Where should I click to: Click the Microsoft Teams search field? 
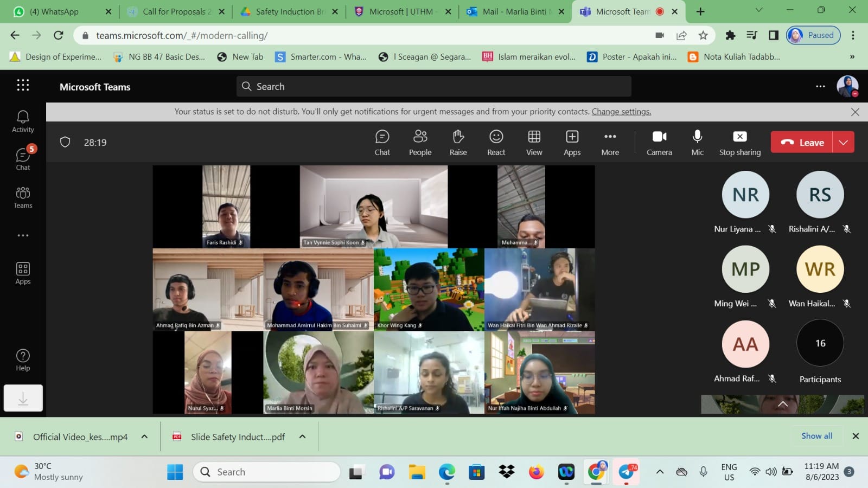click(434, 87)
